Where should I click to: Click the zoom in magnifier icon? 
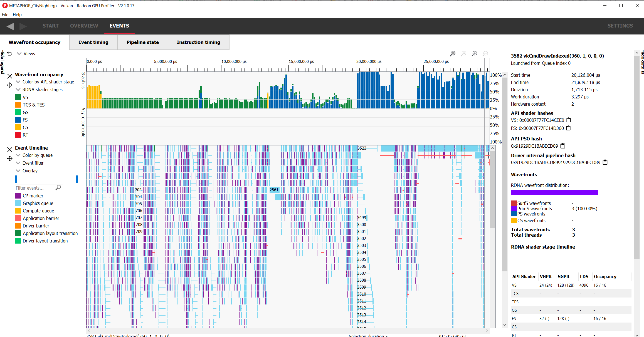(475, 53)
